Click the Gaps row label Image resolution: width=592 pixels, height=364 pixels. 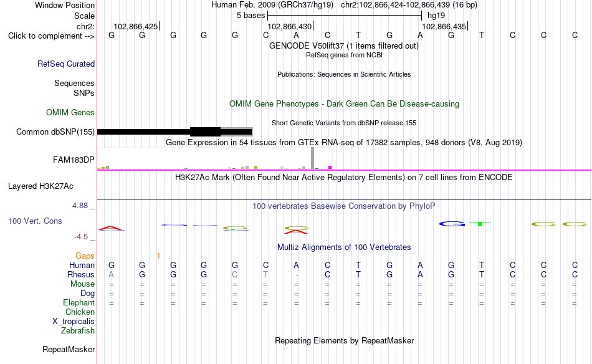click(x=85, y=256)
